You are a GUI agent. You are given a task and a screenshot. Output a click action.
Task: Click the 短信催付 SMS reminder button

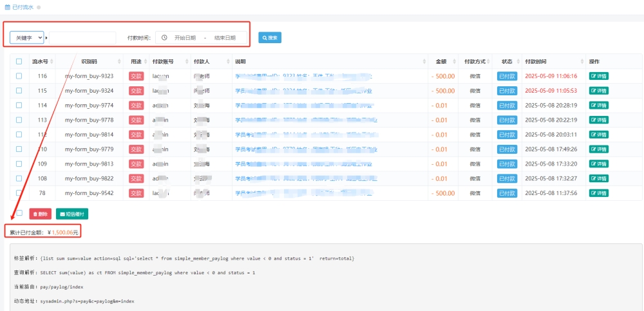pyautogui.click(x=72, y=214)
